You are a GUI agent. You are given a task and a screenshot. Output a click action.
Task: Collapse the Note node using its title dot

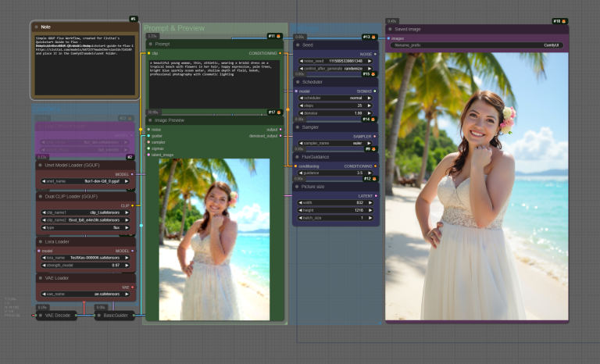click(x=35, y=27)
